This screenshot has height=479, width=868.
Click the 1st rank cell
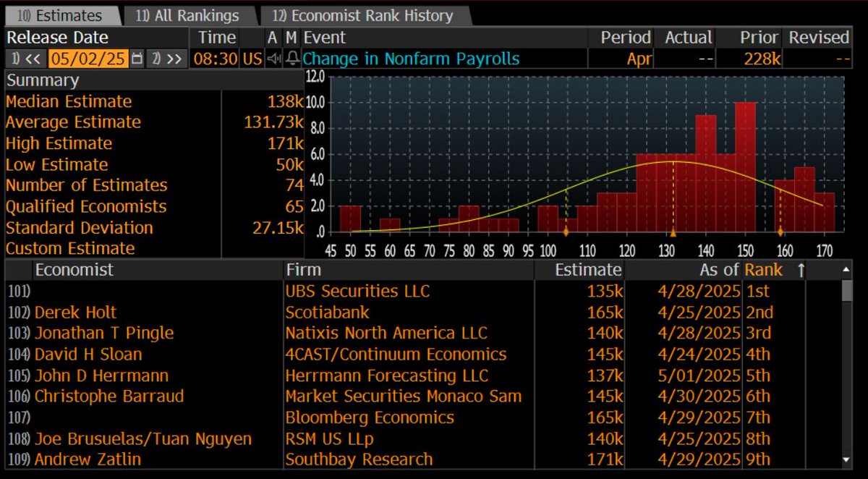[x=757, y=292]
